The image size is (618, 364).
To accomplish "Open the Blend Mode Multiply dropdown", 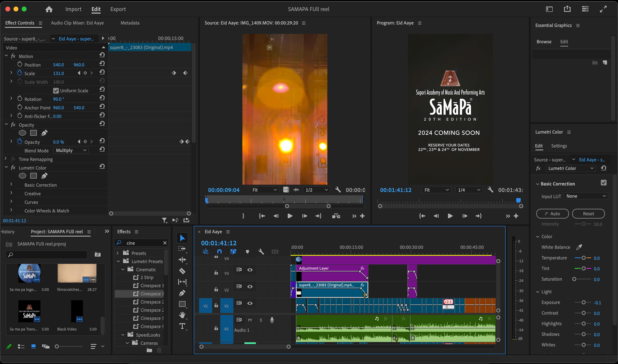I will 71,150.
